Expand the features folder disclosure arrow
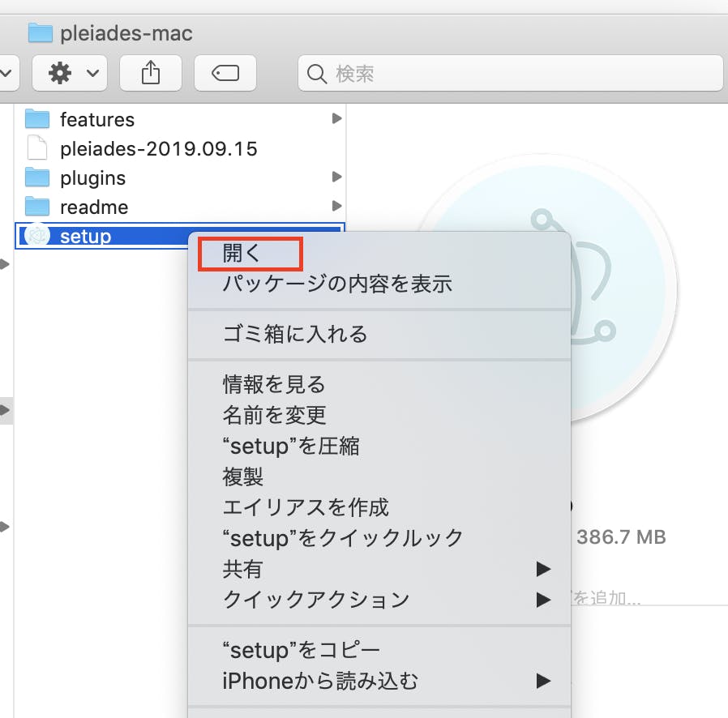The width and height of the screenshot is (728, 718). coord(337,118)
